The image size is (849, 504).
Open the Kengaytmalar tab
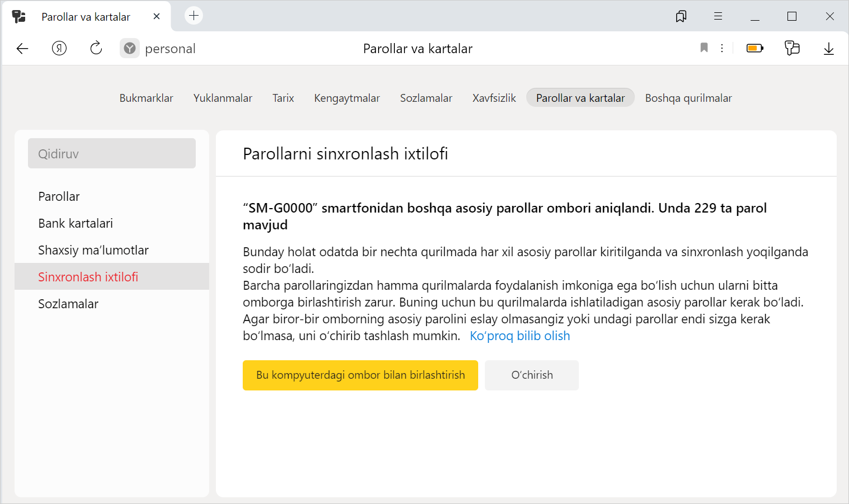(347, 98)
